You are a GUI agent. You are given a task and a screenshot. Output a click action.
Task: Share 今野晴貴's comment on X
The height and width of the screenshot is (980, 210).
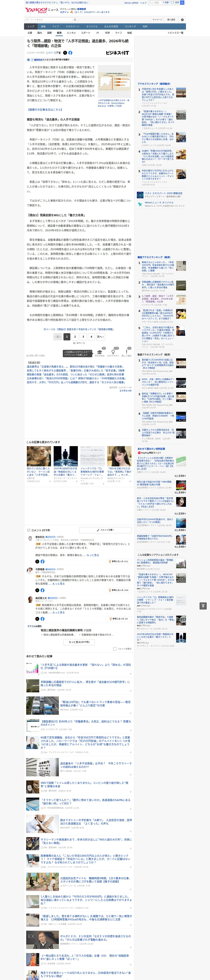click(x=37, y=590)
